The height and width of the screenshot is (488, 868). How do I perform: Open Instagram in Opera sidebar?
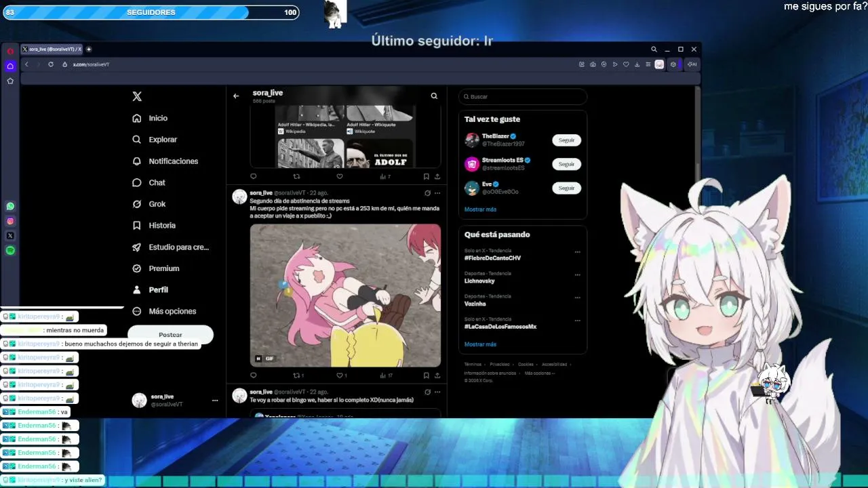point(10,221)
